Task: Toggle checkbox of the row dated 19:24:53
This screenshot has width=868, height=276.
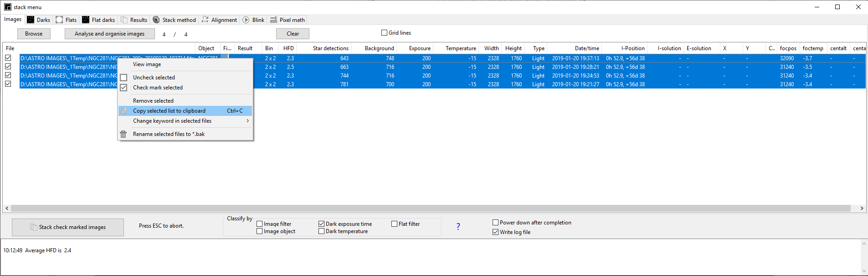Action: point(8,75)
